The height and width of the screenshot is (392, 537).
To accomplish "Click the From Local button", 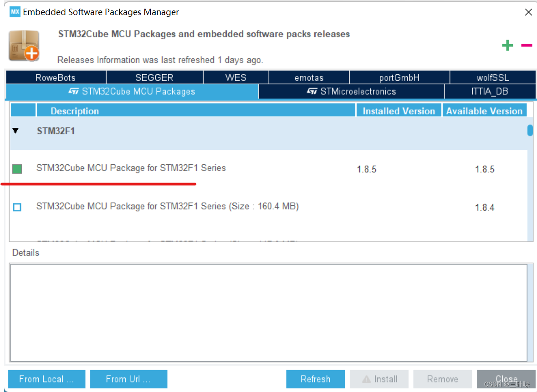I will coord(46,379).
